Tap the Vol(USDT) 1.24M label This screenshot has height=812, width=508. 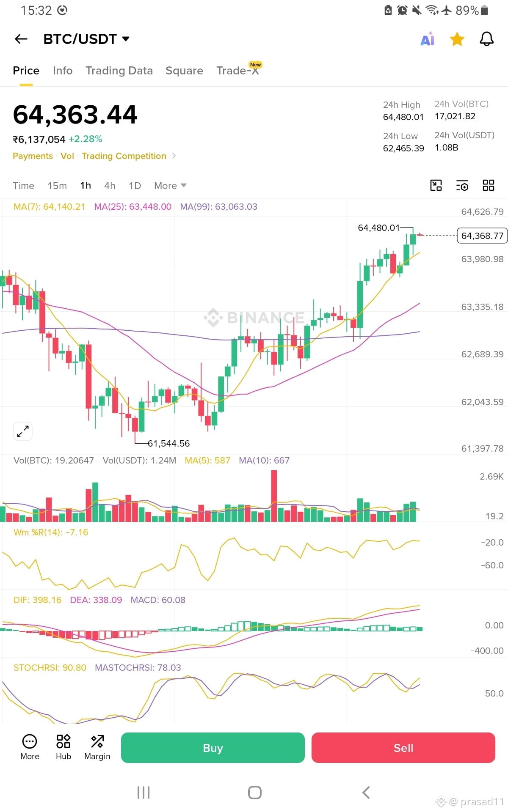point(139,461)
